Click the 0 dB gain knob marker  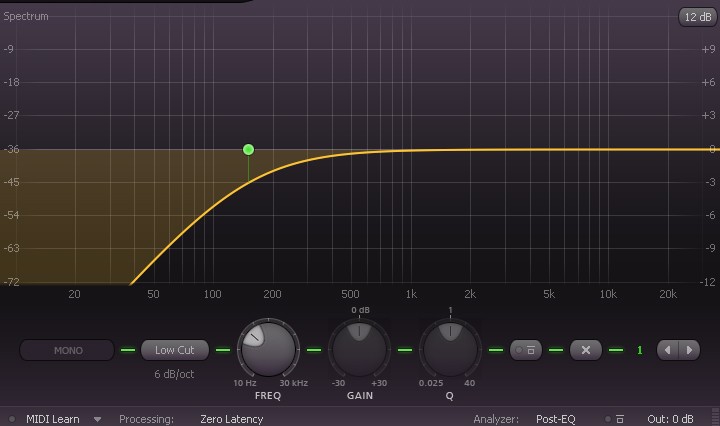[360, 310]
